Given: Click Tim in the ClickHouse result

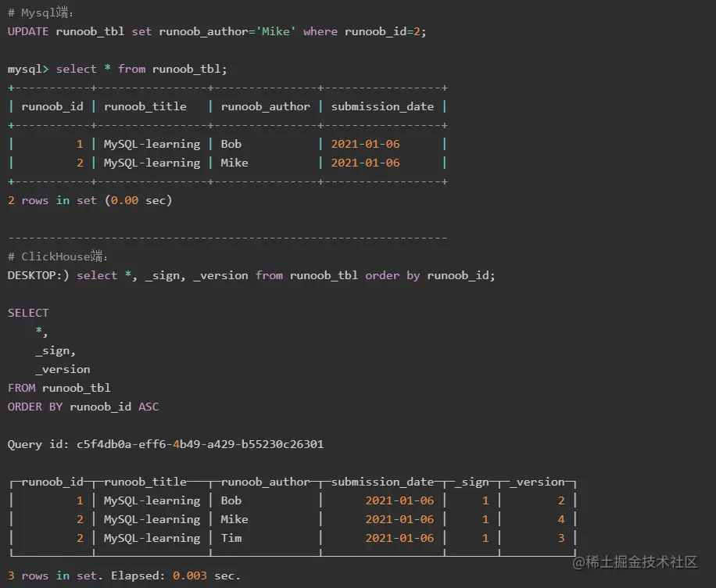Looking at the screenshot, I should pos(231,538).
